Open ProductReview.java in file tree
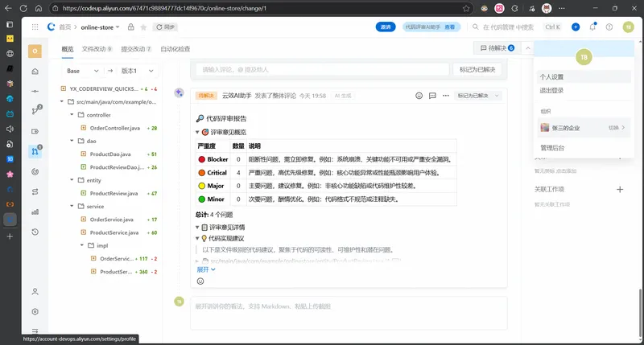 [x=114, y=193]
